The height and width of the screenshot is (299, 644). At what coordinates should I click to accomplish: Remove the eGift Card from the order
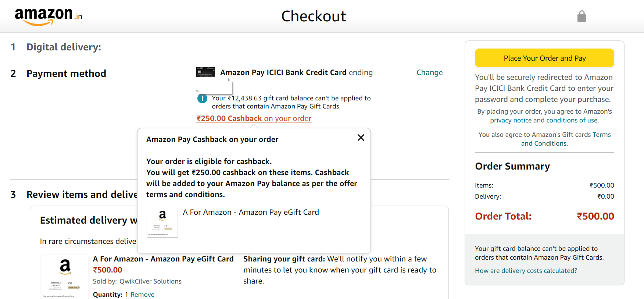point(143,294)
